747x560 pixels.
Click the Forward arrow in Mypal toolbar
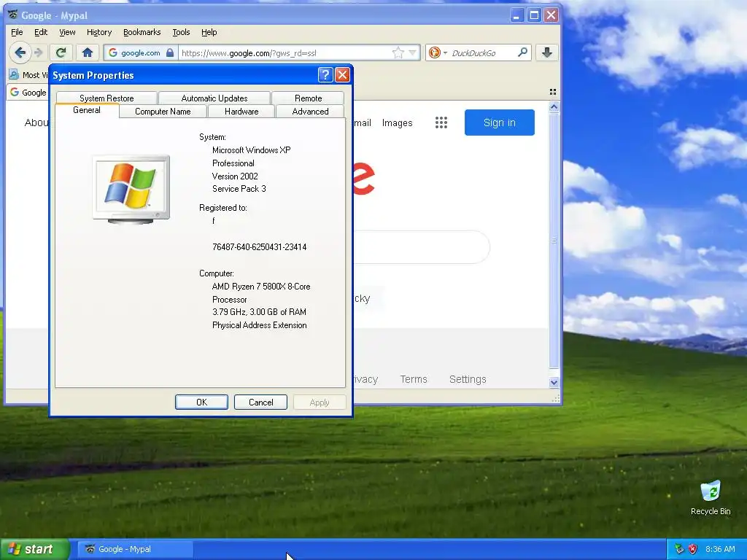[39, 52]
